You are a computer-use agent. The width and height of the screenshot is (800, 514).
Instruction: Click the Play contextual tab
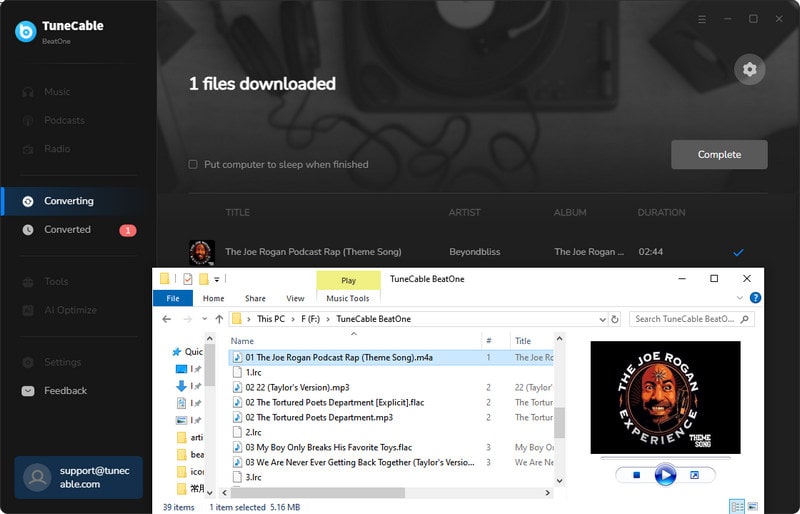coord(348,280)
